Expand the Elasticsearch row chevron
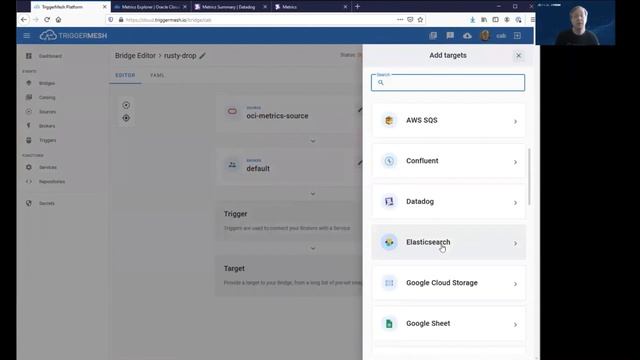The width and height of the screenshot is (640, 360). (515, 243)
